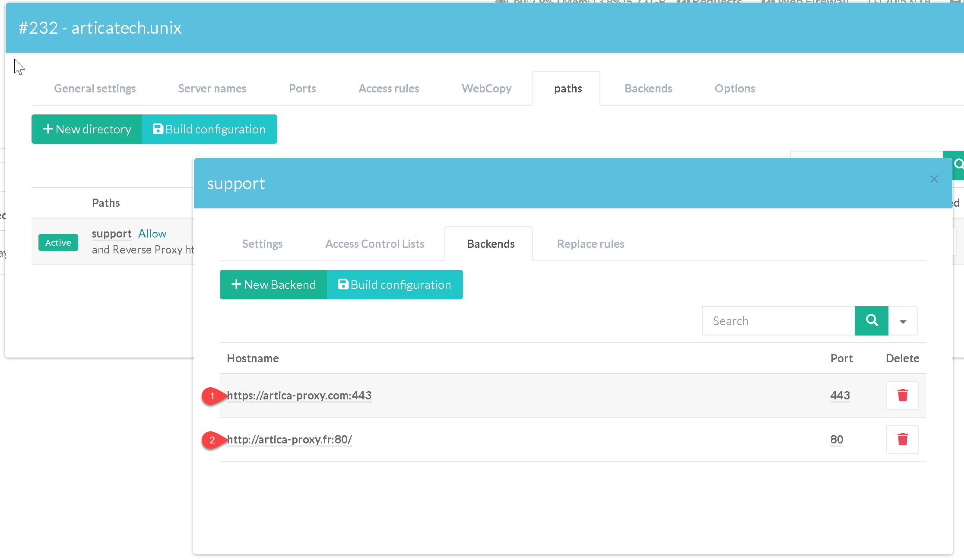Delete the artica-proxy.fr:80 backend
The width and height of the screenshot is (964, 560).
coord(902,439)
